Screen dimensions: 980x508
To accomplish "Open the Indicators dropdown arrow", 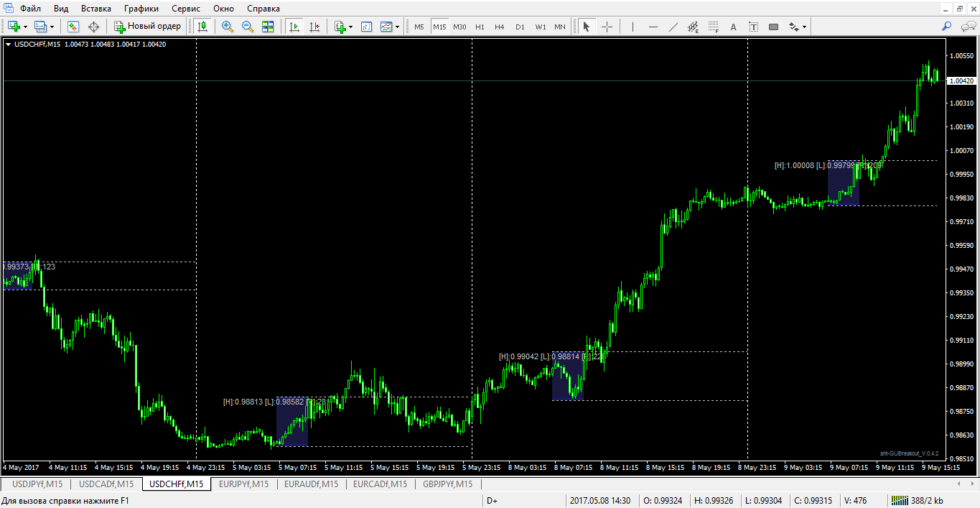I will coord(351,27).
